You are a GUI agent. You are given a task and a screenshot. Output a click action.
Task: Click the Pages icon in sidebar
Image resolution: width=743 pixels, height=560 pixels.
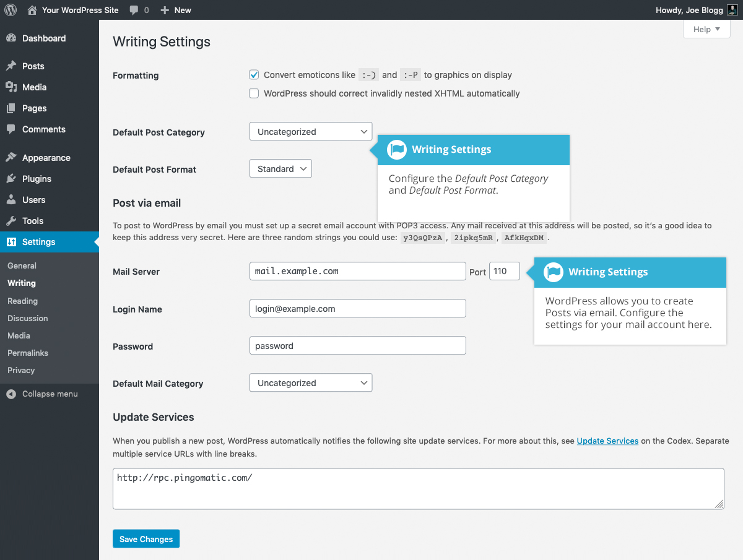point(11,108)
